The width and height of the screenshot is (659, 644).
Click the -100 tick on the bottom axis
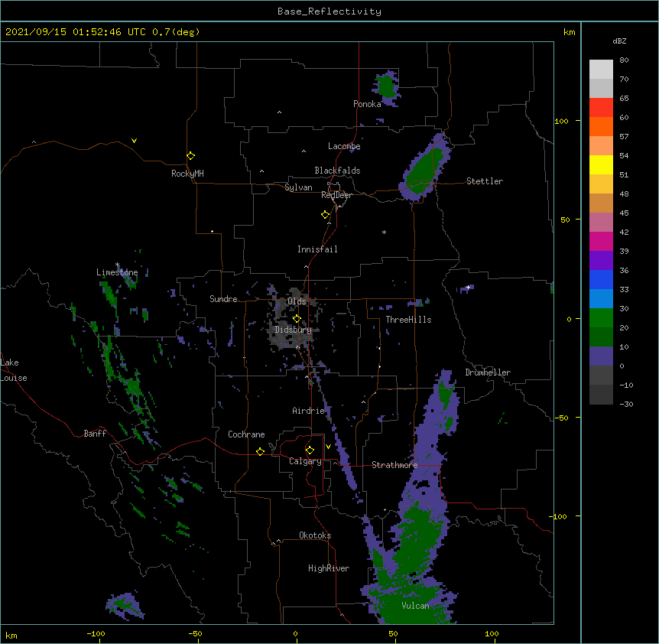pos(96,633)
